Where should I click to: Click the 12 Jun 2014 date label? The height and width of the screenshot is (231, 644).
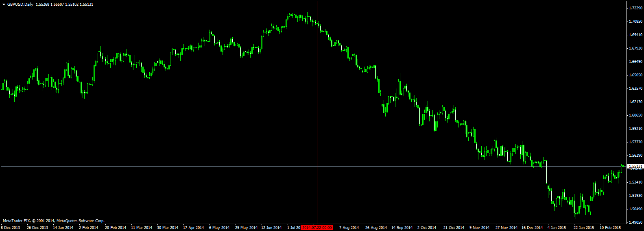[x=271, y=228]
